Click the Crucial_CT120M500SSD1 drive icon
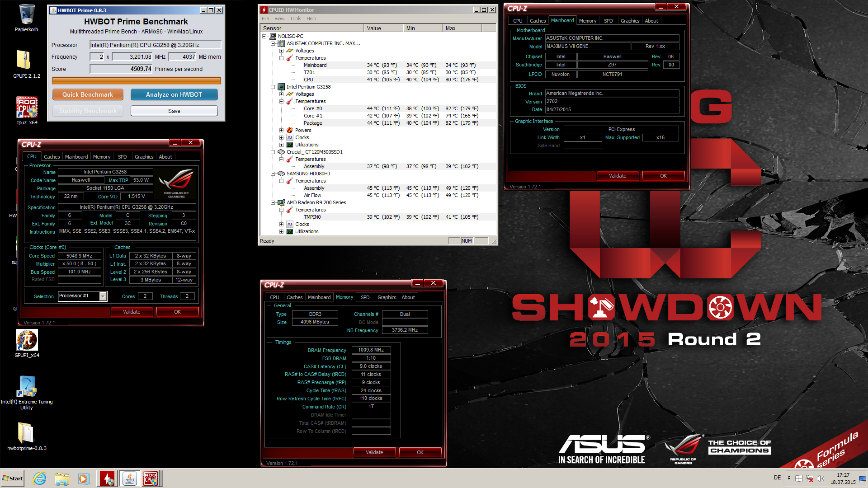 pyautogui.click(x=281, y=152)
